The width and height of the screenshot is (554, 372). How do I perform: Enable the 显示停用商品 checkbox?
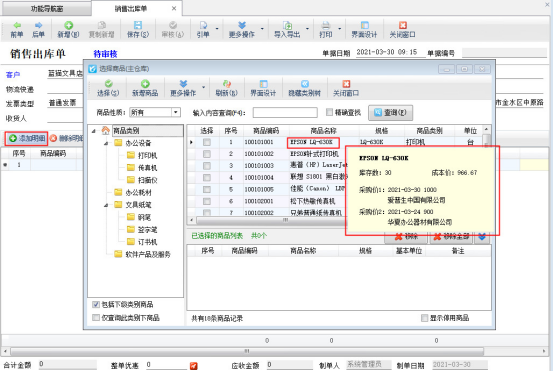[424, 318]
